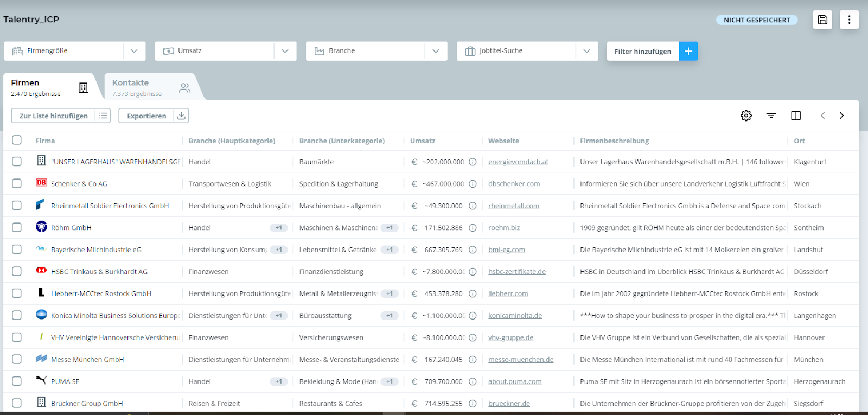868x415 pixels.
Task: Click info icon for ~202.000.000 revenue
Action: point(473,162)
